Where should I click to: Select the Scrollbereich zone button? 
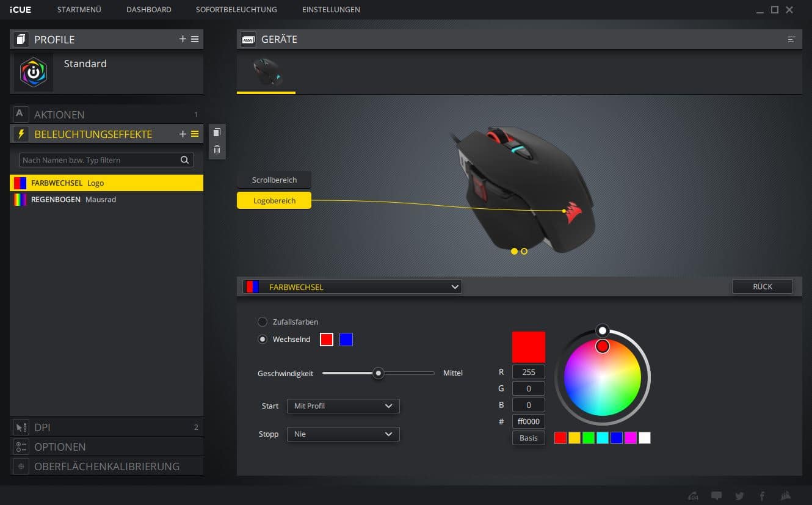tap(274, 180)
